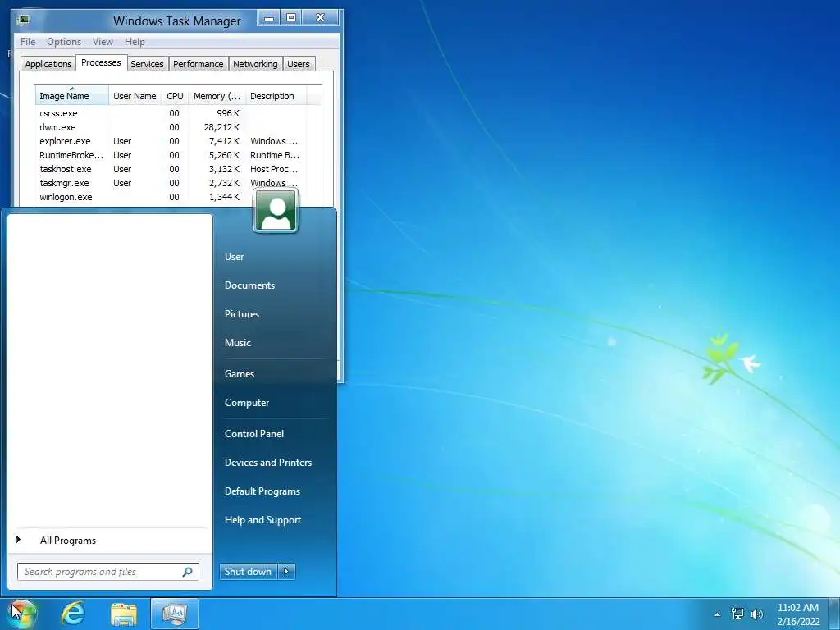Click the clock showing 11:02 AM

pos(798,608)
